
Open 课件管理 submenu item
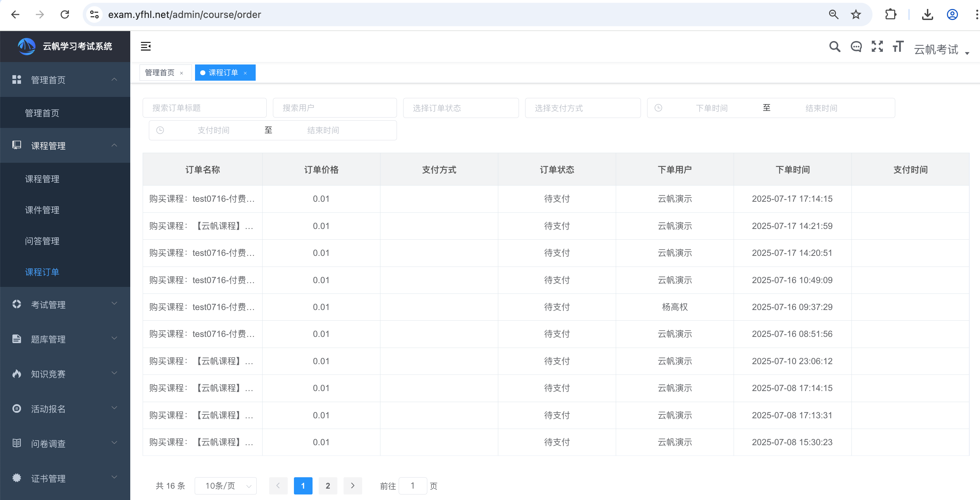coord(65,210)
